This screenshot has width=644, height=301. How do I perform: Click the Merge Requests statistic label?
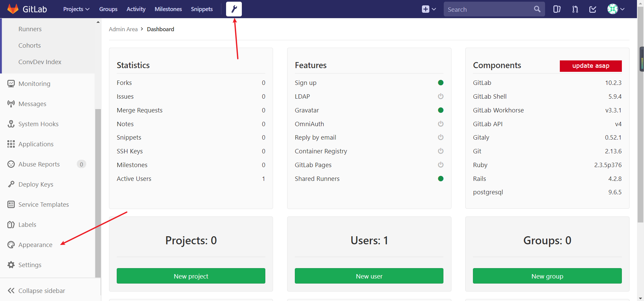pos(140,110)
